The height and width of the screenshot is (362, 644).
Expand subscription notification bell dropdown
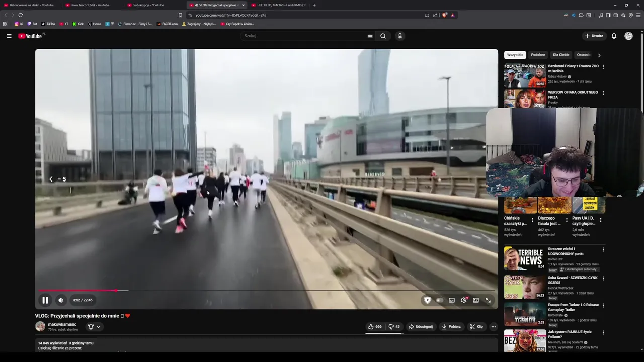coord(94,327)
